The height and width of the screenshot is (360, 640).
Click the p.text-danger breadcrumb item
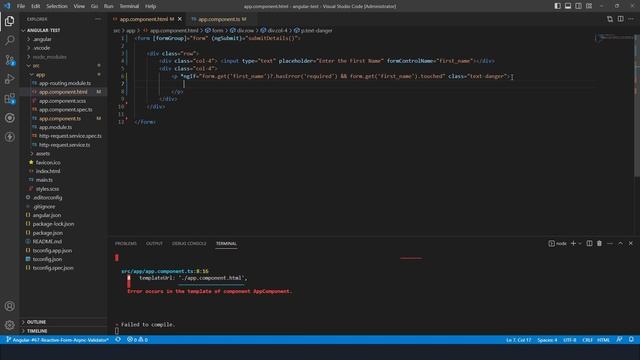pyautogui.click(x=313, y=30)
